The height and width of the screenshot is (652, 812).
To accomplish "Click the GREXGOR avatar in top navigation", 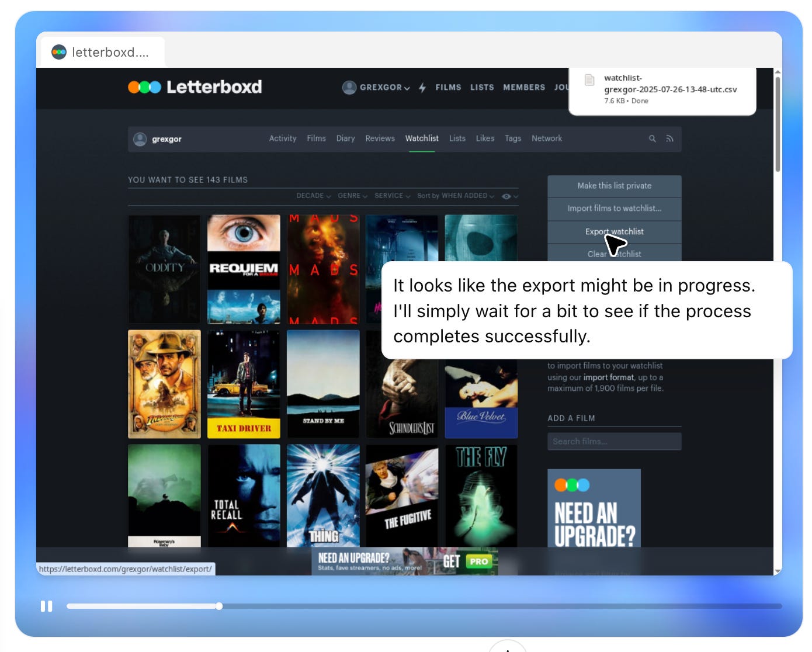I will [x=349, y=88].
